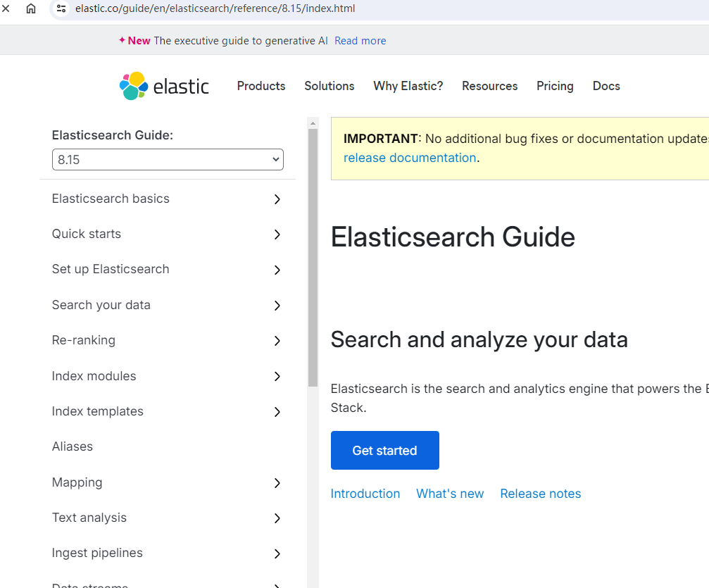This screenshot has height=588, width=709.
Task: Open Index modules section
Action: coord(94,376)
